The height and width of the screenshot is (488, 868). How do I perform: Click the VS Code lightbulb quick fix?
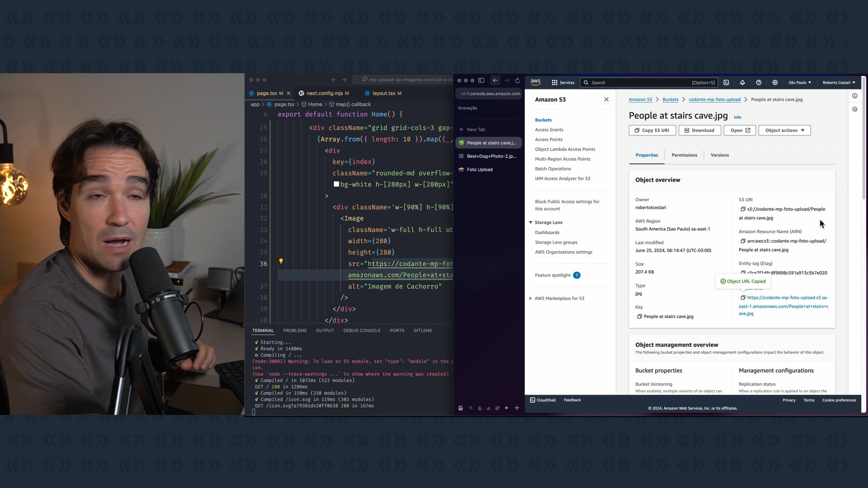tap(281, 261)
